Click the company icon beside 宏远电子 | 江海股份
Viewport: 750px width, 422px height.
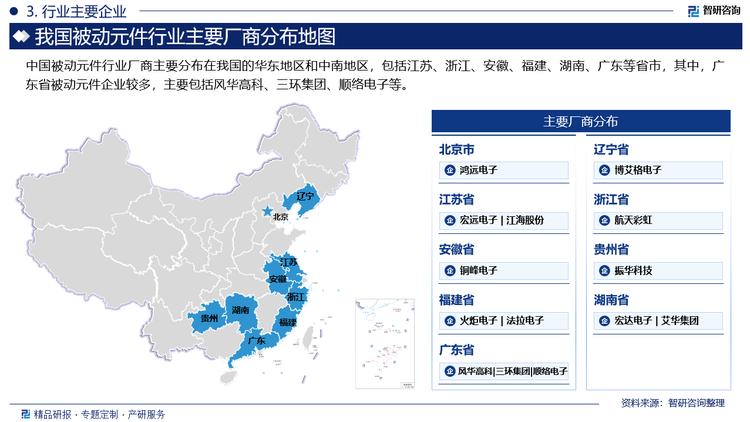tap(450, 220)
